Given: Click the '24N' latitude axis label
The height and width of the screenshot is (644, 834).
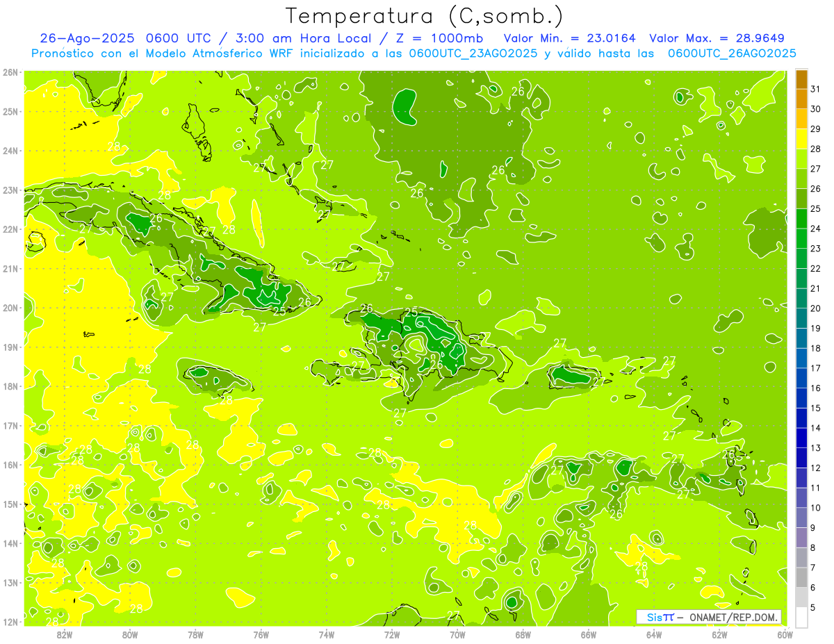Looking at the screenshot, I should (11, 151).
